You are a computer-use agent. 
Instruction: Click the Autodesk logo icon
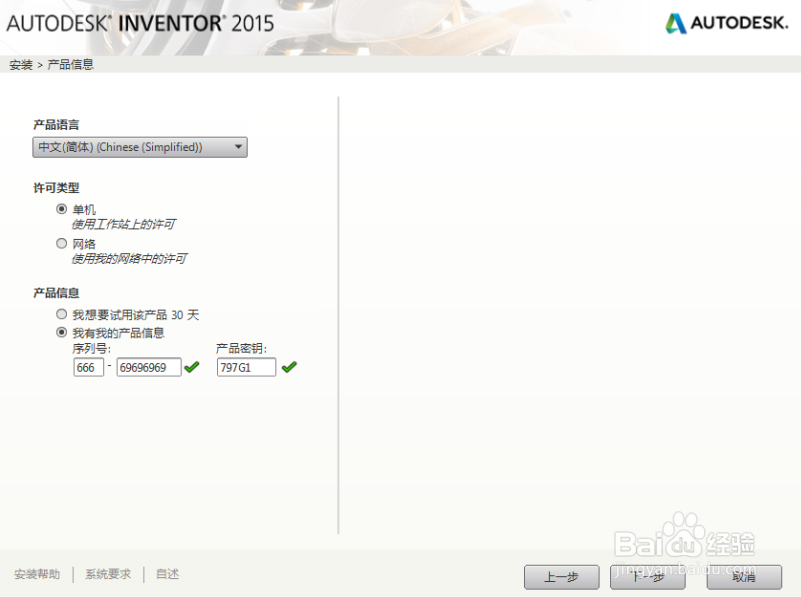pyautogui.click(x=676, y=23)
